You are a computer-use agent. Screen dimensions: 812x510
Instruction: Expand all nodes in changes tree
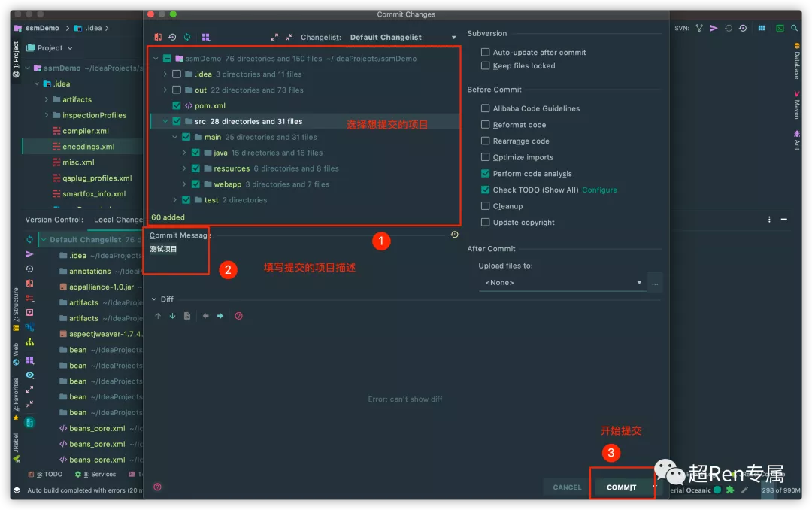[x=274, y=38]
